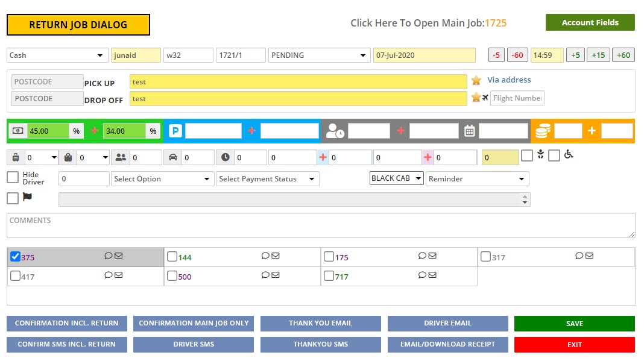The image size is (644, 361).
Task: Click the envelope icon for driver 144
Action: pos(275,256)
